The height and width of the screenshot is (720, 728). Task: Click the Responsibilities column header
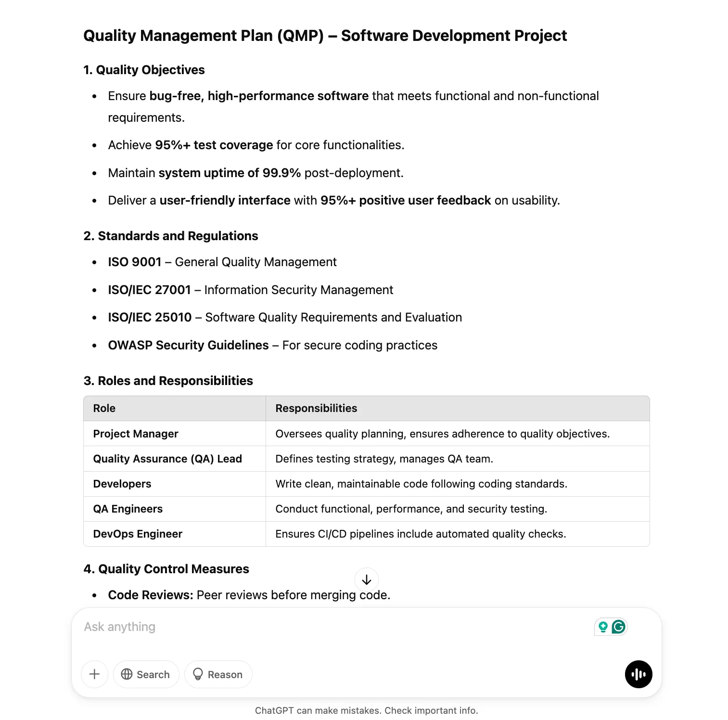[458, 409]
